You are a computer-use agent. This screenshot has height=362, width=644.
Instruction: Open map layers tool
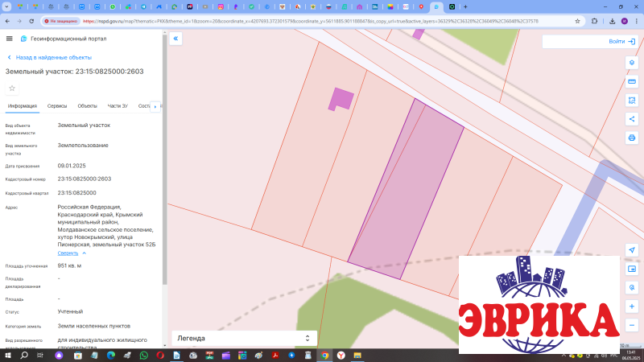[632, 63]
